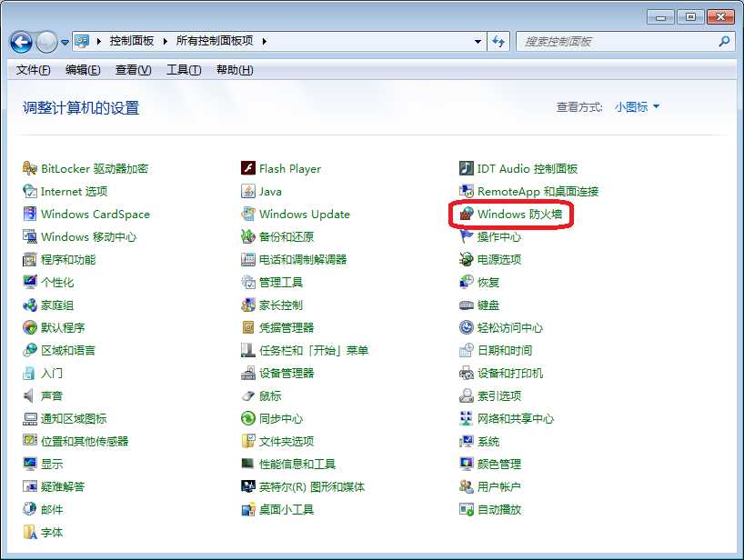Expand the arrow after 控制面板 breadcrumb
The height and width of the screenshot is (560, 744).
(166, 41)
